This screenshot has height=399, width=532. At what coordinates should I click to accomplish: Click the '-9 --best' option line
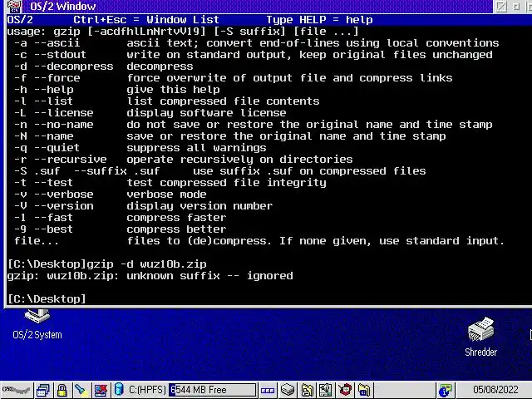[x=120, y=229]
